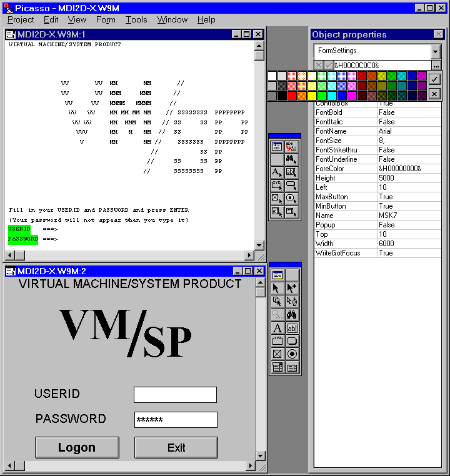Select the ForeColor property row
Screen dimensions: 450x476
coord(377,169)
